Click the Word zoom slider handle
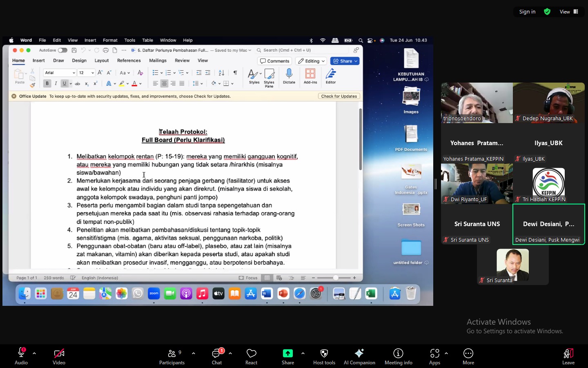The height and width of the screenshot is (368, 588). click(x=336, y=278)
